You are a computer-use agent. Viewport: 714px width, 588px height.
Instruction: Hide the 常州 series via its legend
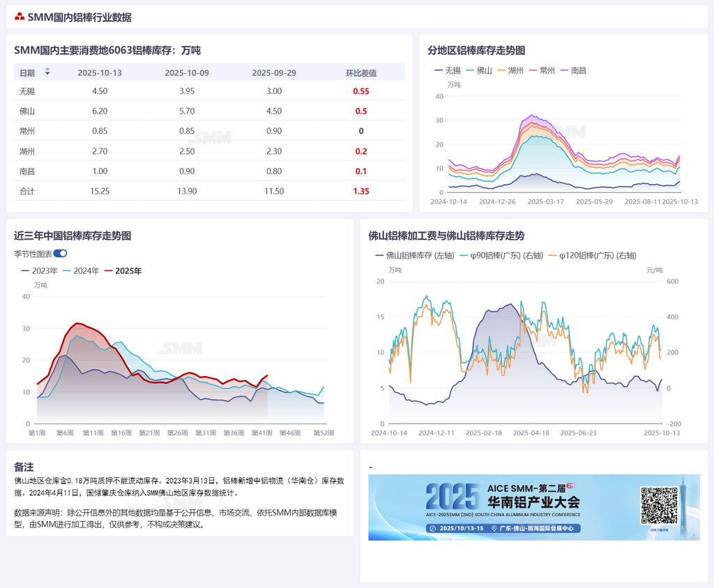542,70
